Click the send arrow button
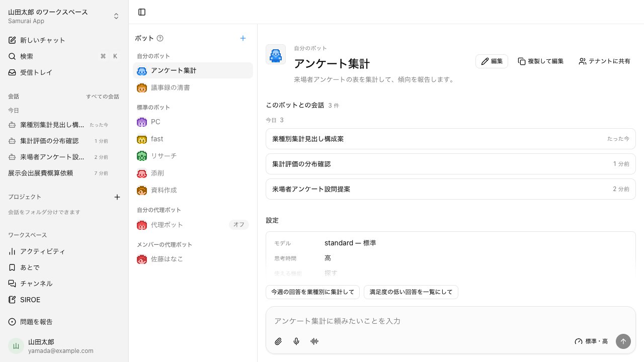Image resolution: width=644 pixels, height=362 pixels. [x=623, y=341]
